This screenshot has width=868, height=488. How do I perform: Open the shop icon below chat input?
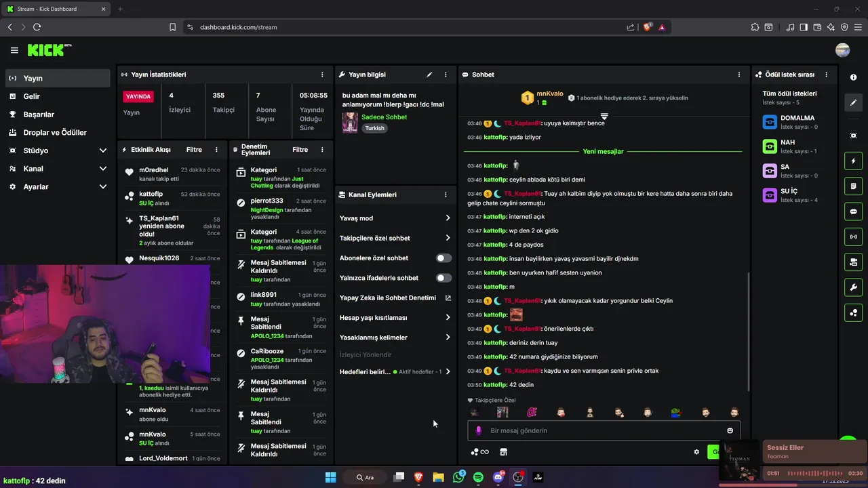pyautogui.click(x=503, y=452)
